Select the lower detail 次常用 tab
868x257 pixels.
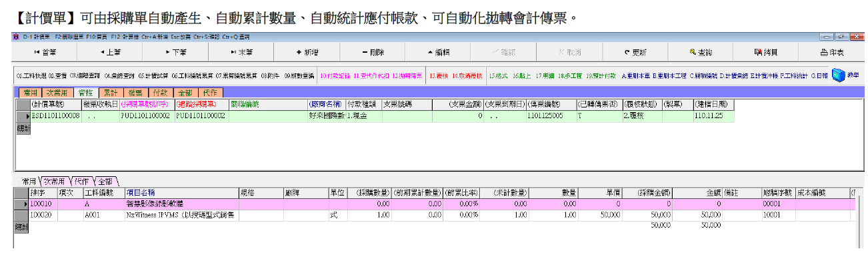55,181
